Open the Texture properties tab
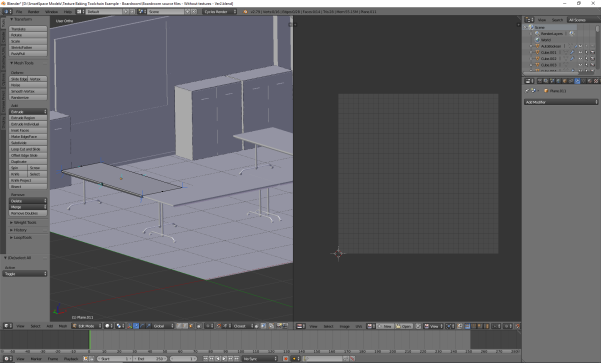The image size is (601, 363). (x=596, y=81)
